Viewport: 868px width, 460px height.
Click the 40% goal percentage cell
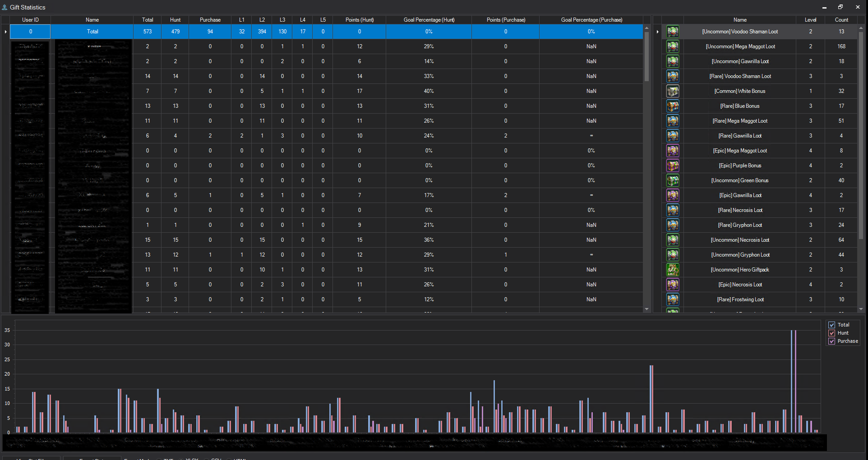click(429, 91)
